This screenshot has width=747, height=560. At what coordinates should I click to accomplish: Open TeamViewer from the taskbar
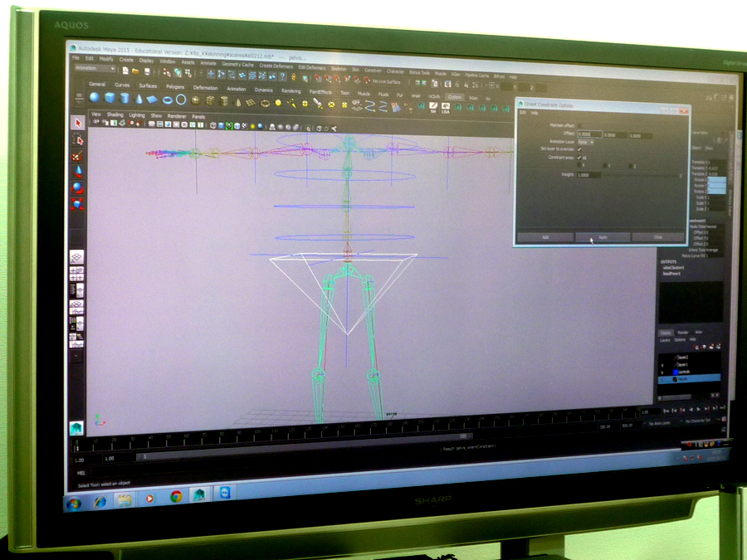pyautogui.click(x=225, y=494)
